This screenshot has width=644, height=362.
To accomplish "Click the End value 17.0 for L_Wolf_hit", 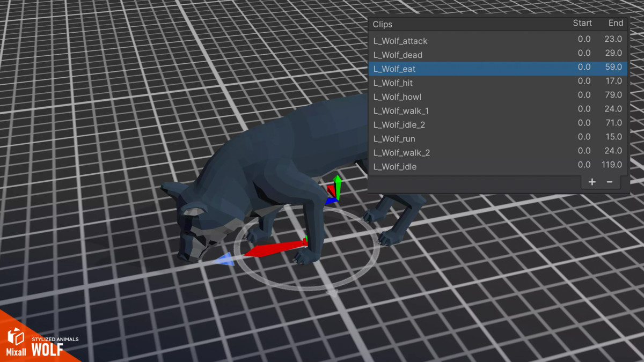I will [x=613, y=81].
